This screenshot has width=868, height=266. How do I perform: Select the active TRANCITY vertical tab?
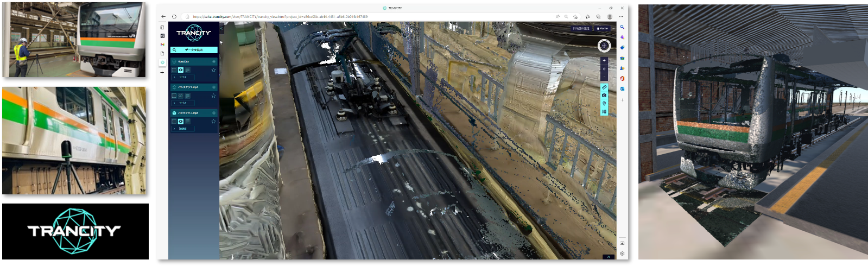[162, 62]
